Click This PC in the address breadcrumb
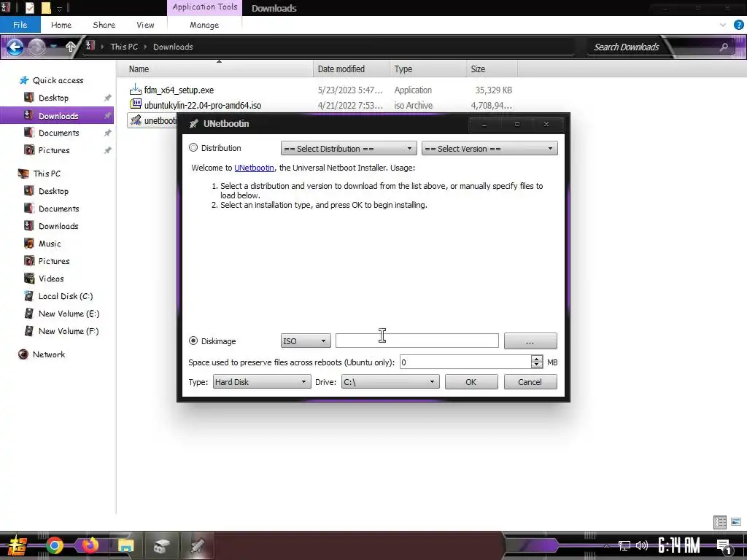The image size is (747, 560). pos(124,47)
